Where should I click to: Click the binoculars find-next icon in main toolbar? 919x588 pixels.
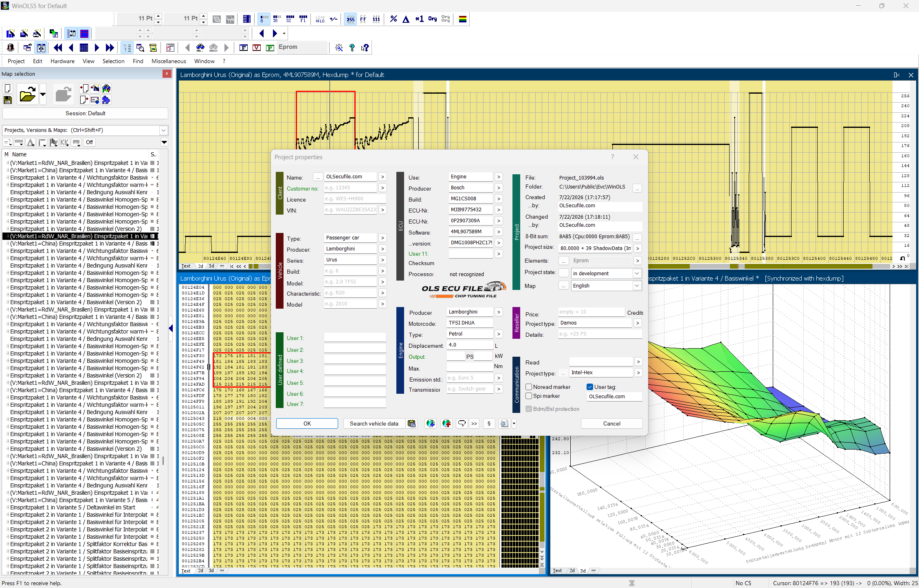[200, 48]
